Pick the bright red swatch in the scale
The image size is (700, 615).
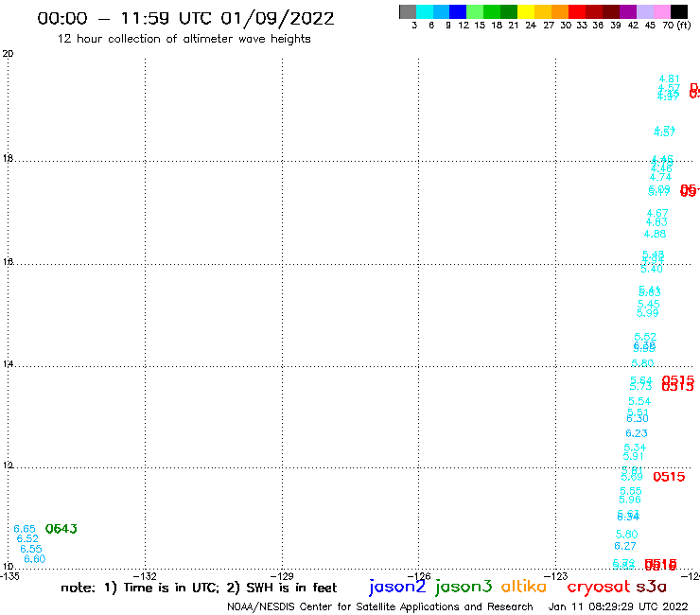(x=577, y=11)
